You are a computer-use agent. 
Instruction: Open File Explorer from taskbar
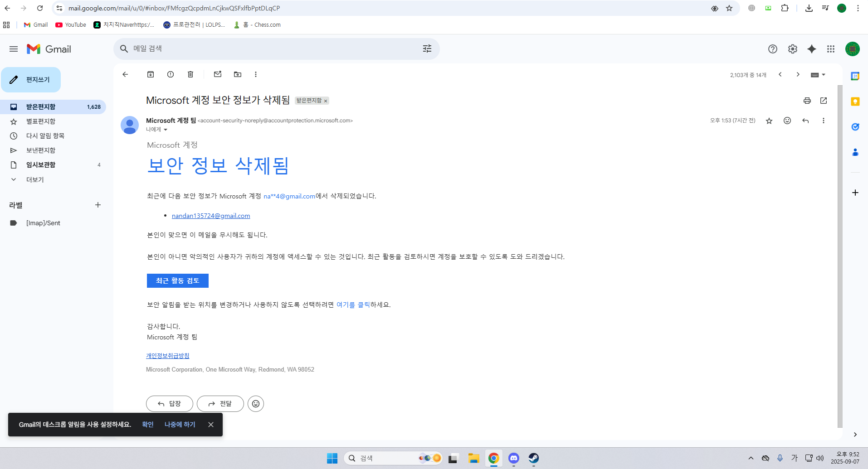(x=474, y=459)
